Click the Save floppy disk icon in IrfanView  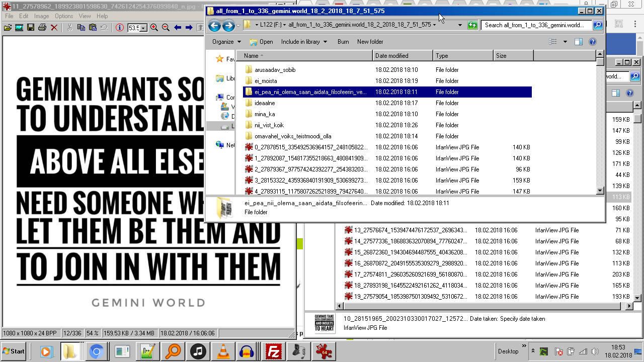[31, 28]
